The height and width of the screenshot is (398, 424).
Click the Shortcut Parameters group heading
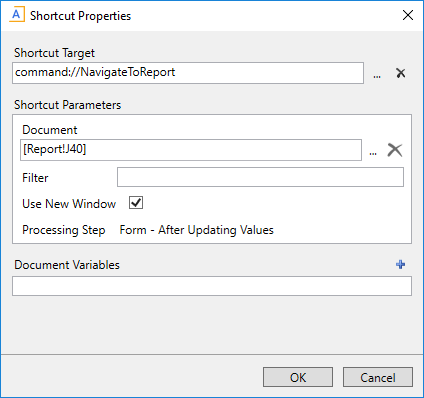tap(67, 105)
